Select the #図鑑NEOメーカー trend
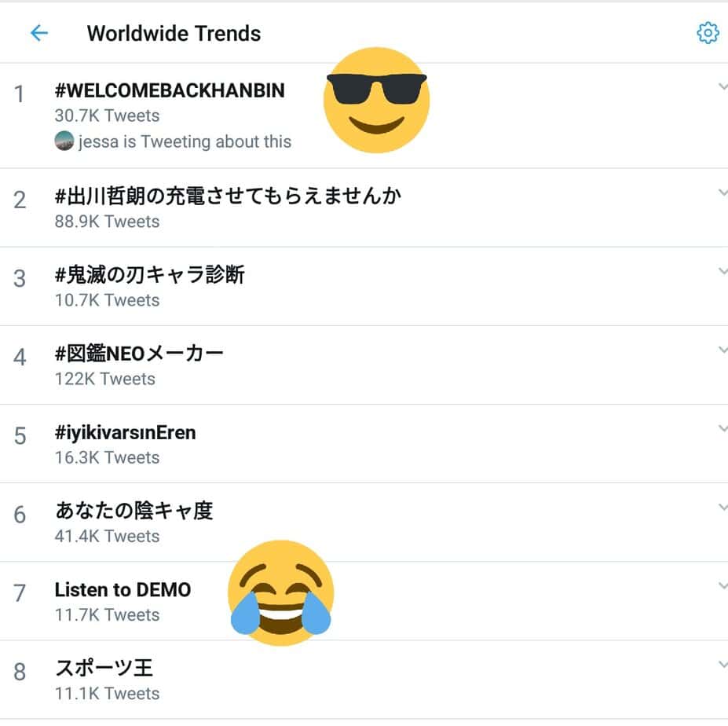728x726 pixels. click(x=139, y=354)
